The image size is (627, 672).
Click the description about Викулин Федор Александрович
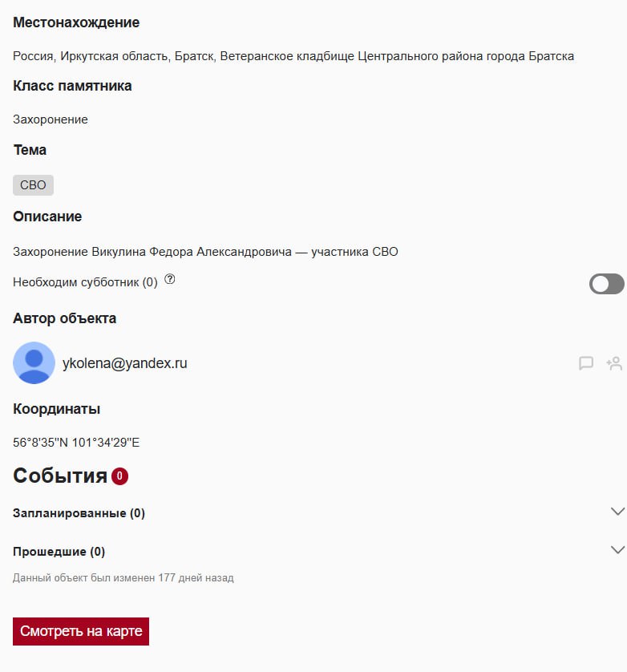[x=205, y=252]
